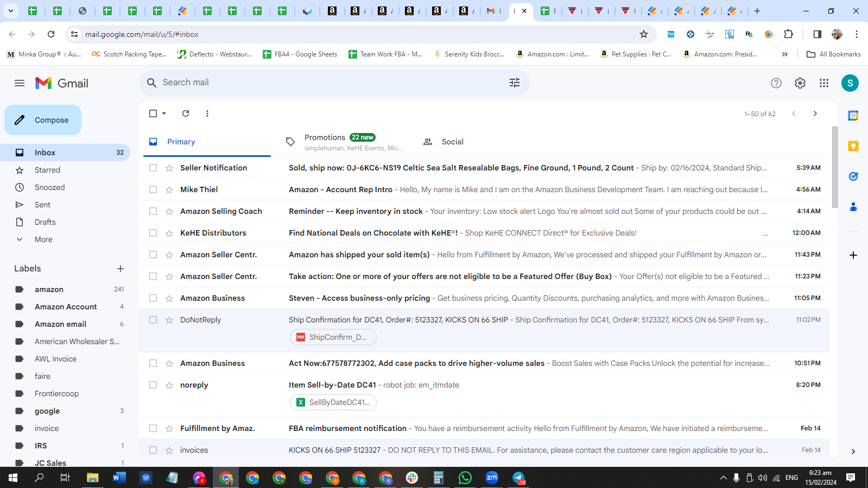The height and width of the screenshot is (488, 868).
Task: Open the Snoozed folder
Action: (x=65, y=187)
